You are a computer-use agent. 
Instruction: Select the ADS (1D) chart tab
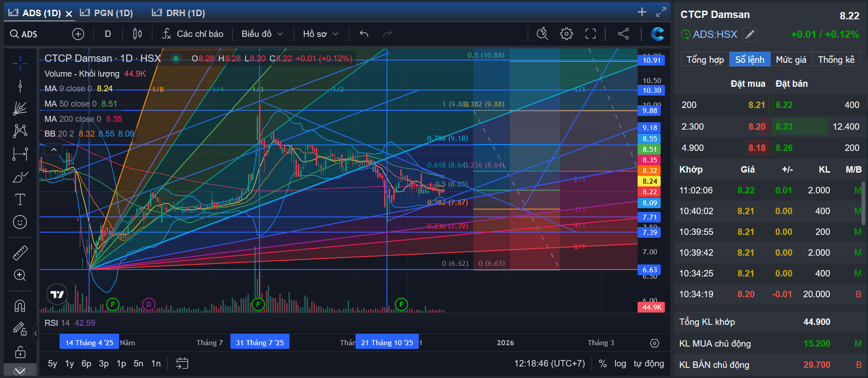pos(35,13)
